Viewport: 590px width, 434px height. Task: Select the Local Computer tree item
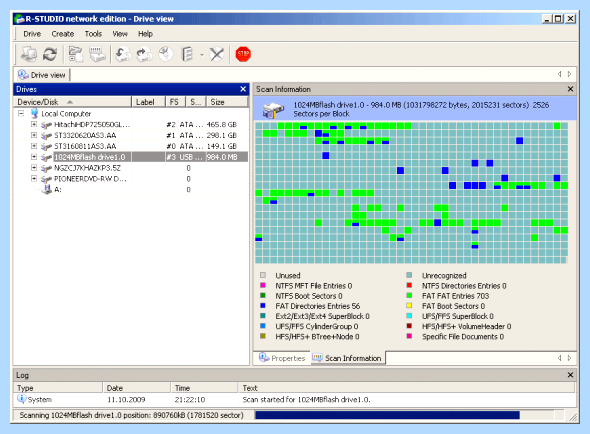point(66,114)
